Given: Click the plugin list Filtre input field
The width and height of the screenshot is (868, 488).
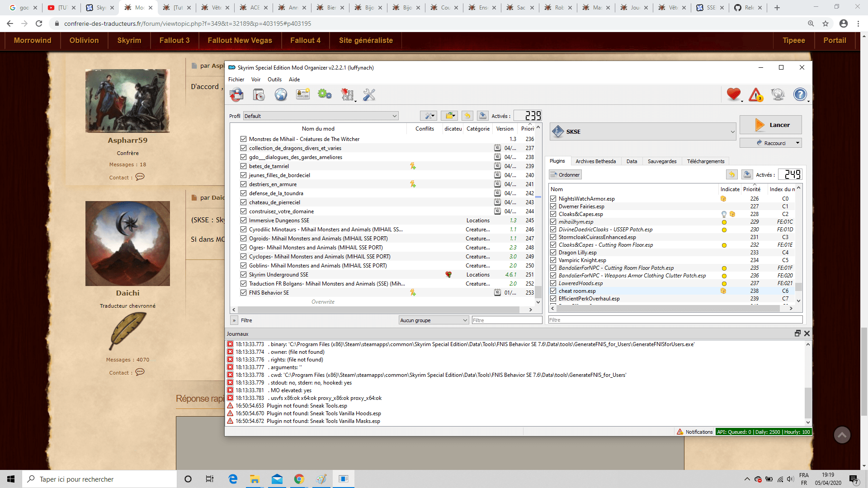Looking at the screenshot, I should click(x=675, y=320).
